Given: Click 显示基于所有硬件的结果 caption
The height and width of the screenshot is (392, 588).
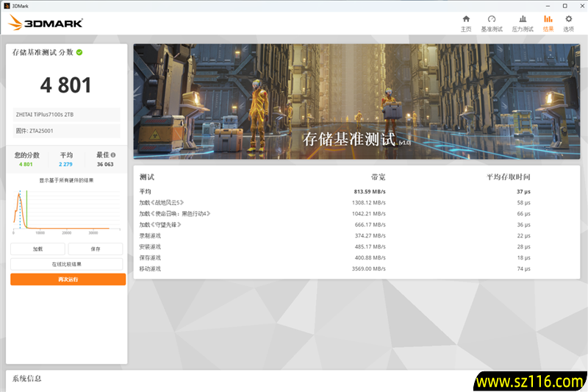Looking at the screenshot, I should coord(66,180).
